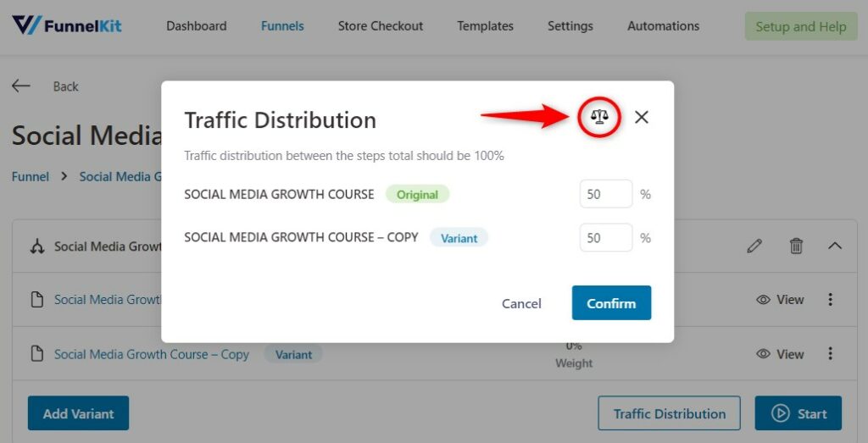Click the Traffic Distribution button
Image resolution: width=868 pixels, height=443 pixels.
pyautogui.click(x=669, y=413)
